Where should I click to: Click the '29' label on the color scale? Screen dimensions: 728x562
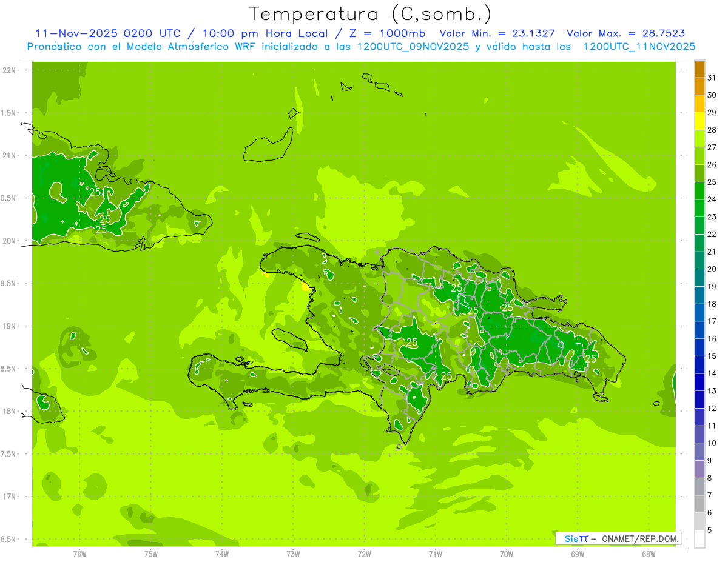(712, 113)
